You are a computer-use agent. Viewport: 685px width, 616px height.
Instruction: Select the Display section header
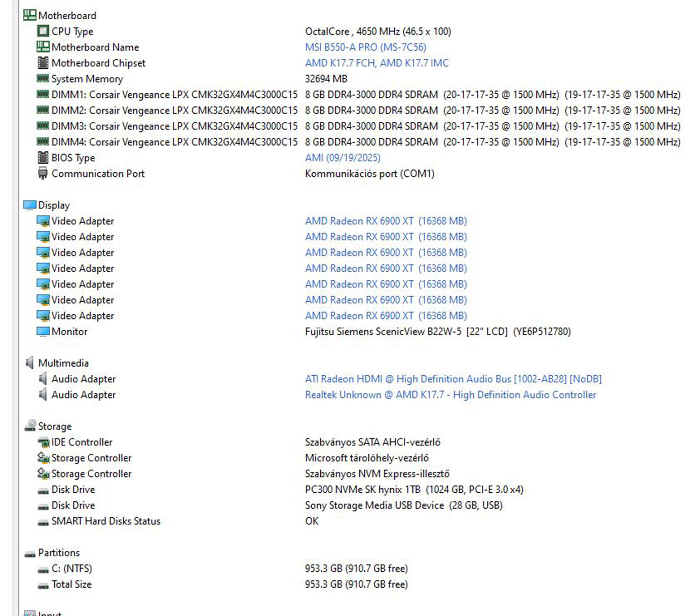(x=54, y=205)
